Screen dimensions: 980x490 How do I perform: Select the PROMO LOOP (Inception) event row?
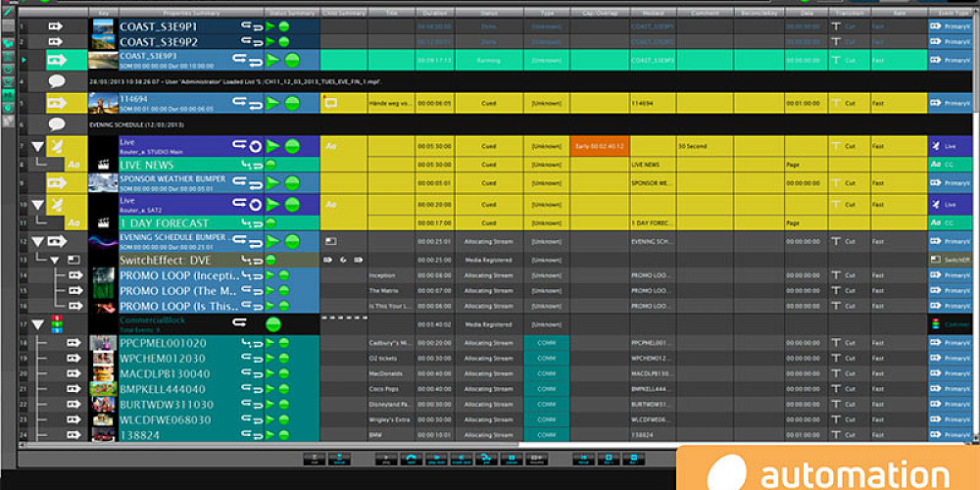pos(178,276)
